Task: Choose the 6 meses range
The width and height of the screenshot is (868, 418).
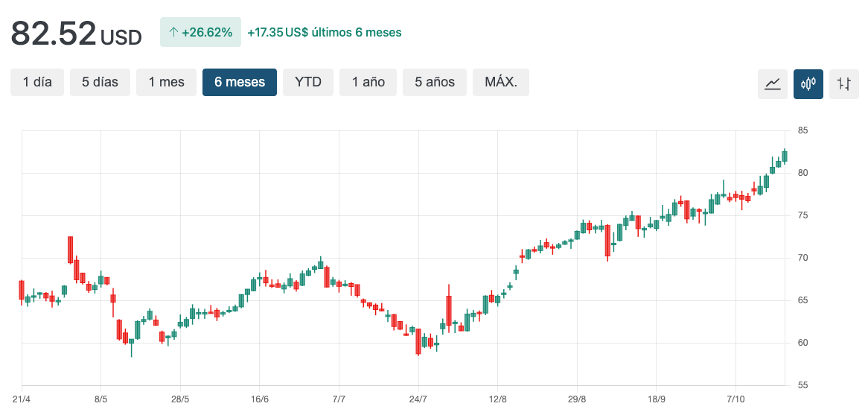Action: click(x=240, y=82)
